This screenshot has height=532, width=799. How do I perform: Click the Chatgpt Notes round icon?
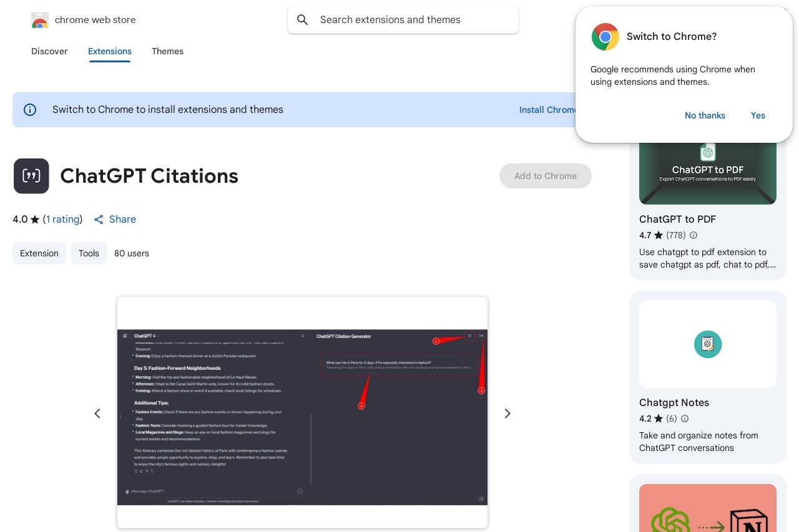tap(708, 344)
